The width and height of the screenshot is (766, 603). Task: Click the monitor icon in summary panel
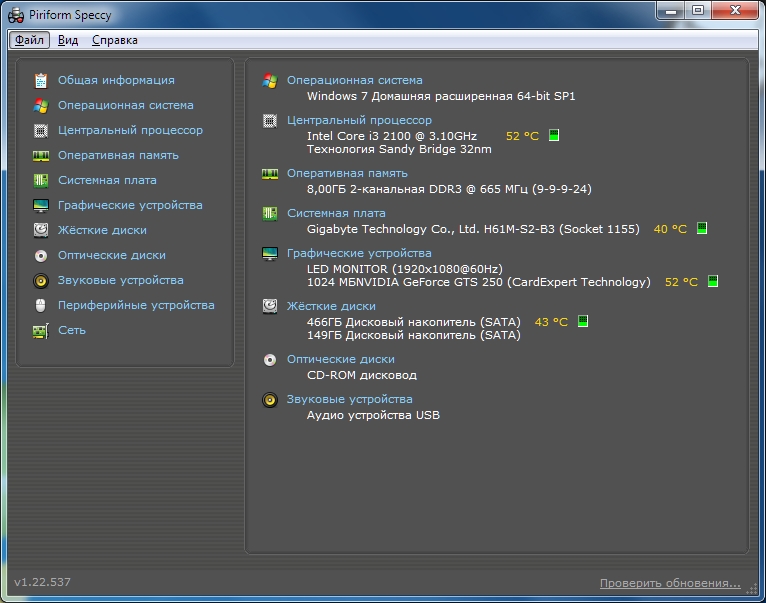[270, 254]
